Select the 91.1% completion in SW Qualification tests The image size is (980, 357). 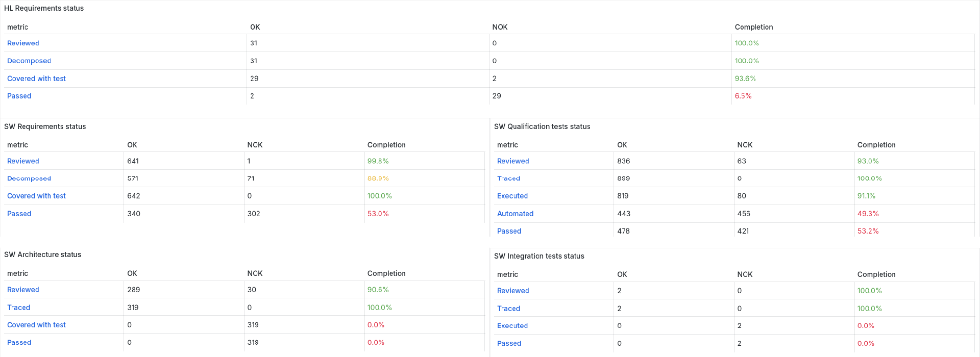click(x=867, y=196)
